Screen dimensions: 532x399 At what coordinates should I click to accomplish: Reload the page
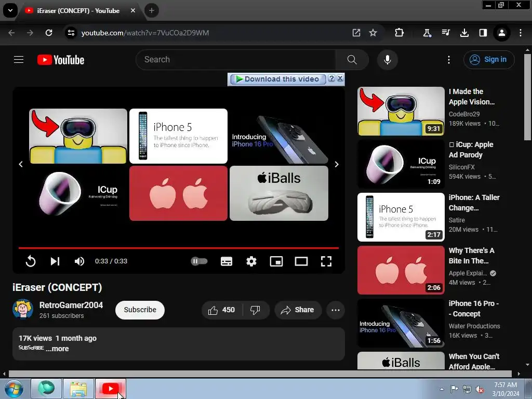tap(49, 33)
